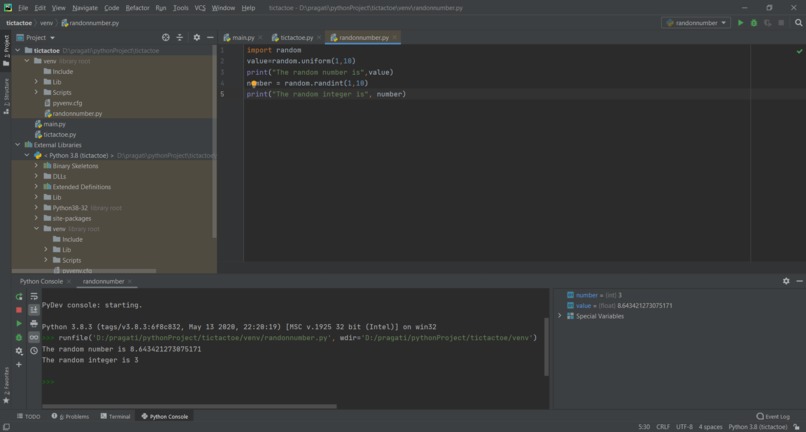Stop the console with red square

click(19, 310)
